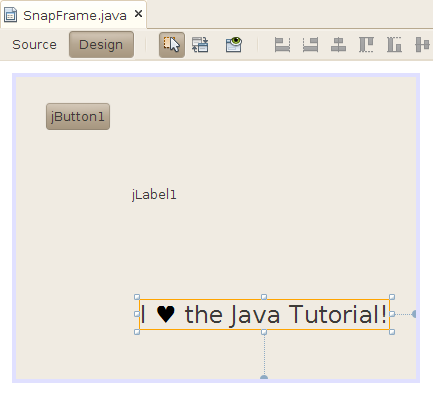Viewport: 433px width, 396px height.
Task: Close the SnapFrame.java tab
Action: tap(138, 14)
